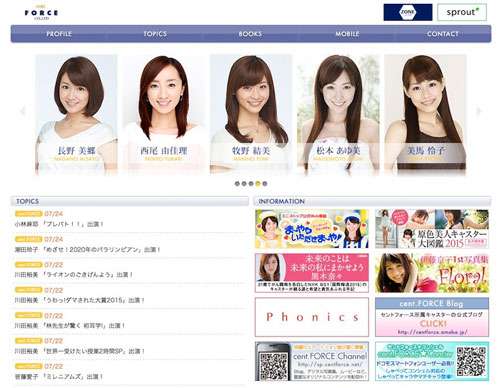This screenshot has width=500, height=388.
Task: Open topic 「プレバト！！」出演！
Action: coord(59,224)
